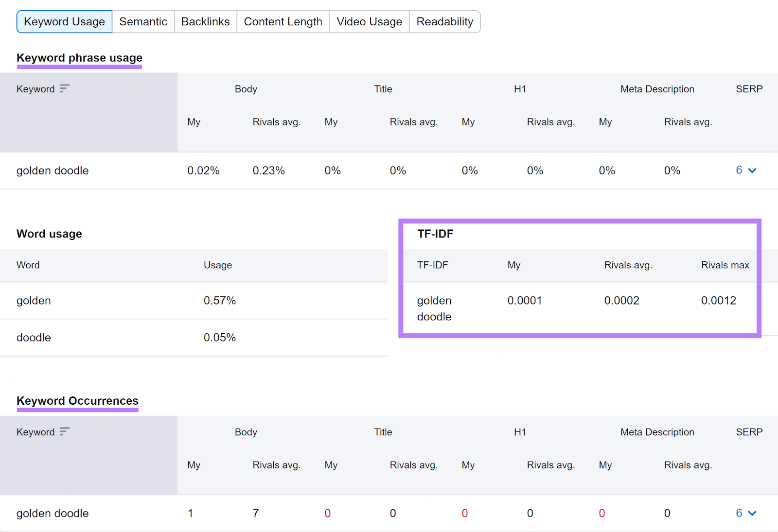Collapse the SERP results for golden doodle phrase usage
The image size is (778, 532).
(x=752, y=171)
